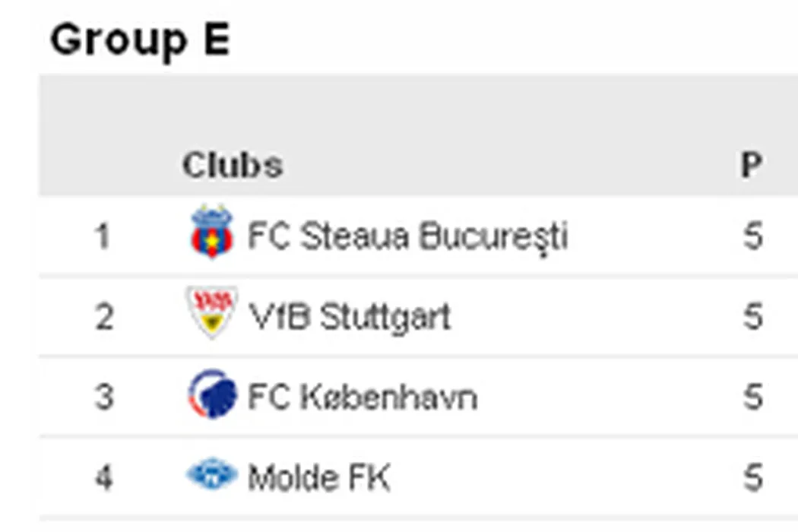Click the Group E heading
This screenshot has height=532, width=798.
point(140,40)
